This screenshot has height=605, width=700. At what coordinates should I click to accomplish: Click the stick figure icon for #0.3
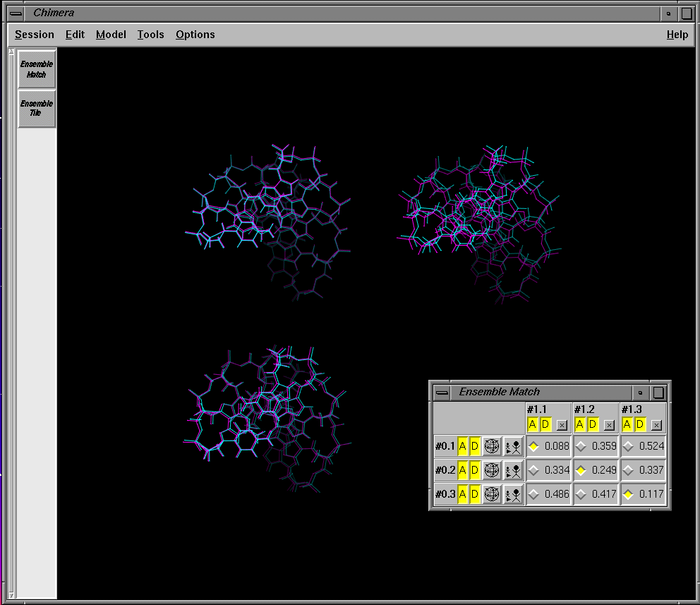(x=513, y=494)
